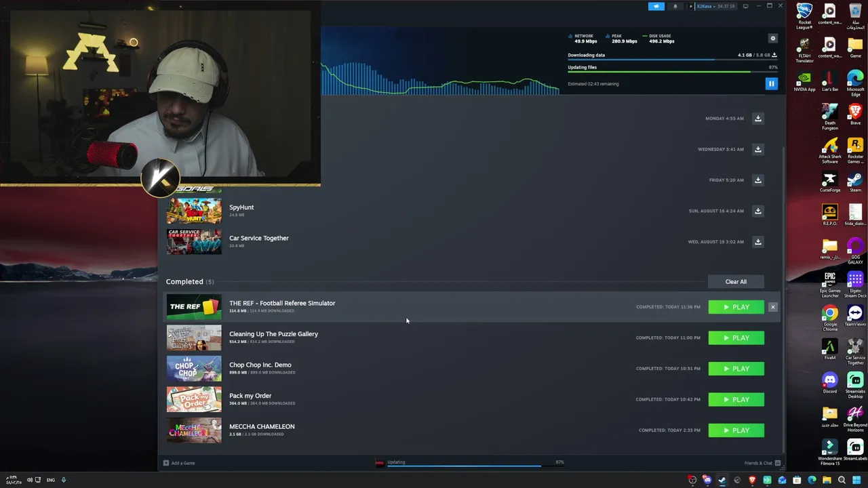Open Google Chrome desktop shortcut
Screen dimensions: 868x488
coord(830,319)
